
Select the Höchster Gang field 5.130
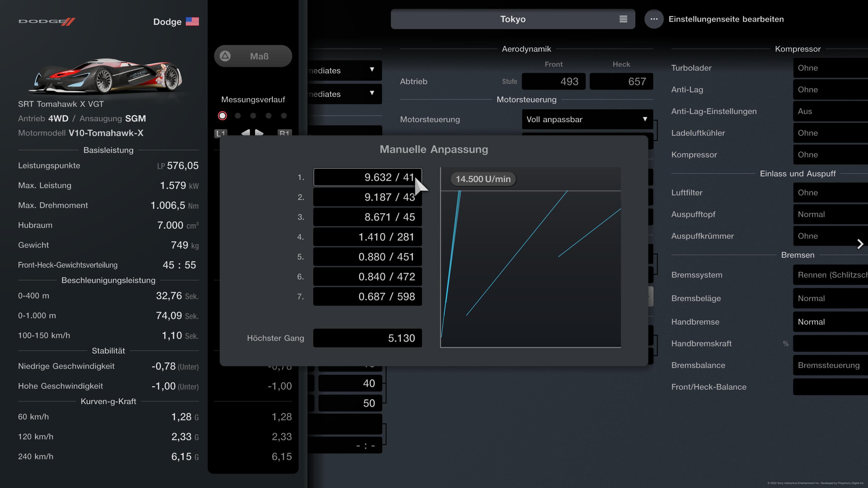(367, 338)
